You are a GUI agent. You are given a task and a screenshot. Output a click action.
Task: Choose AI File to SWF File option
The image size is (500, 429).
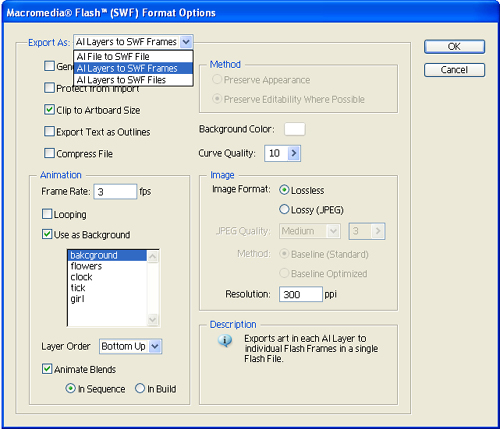click(133, 56)
